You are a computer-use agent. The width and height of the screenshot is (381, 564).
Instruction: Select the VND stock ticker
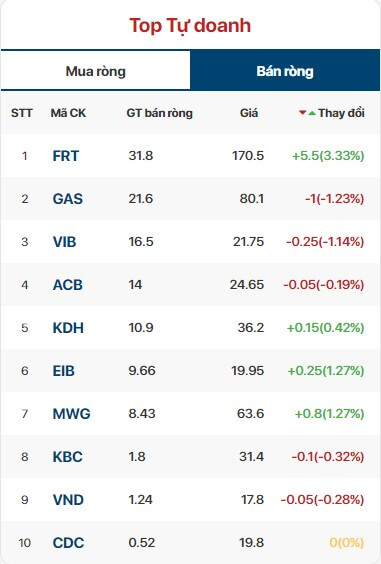(68, 500)
